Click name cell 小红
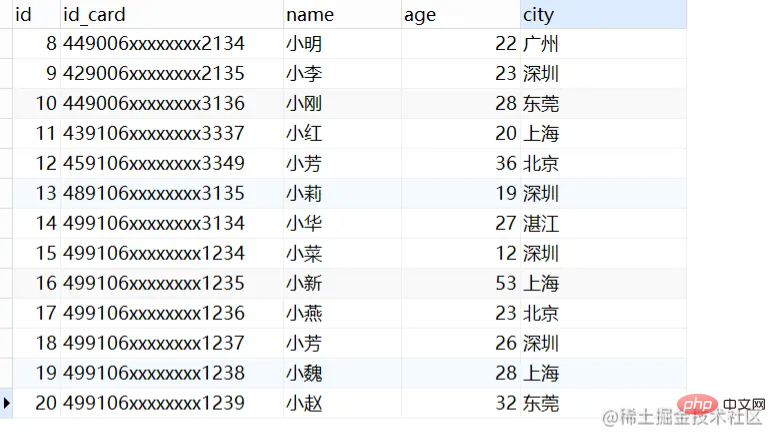The image size is (776, 437). click(342, 134)
